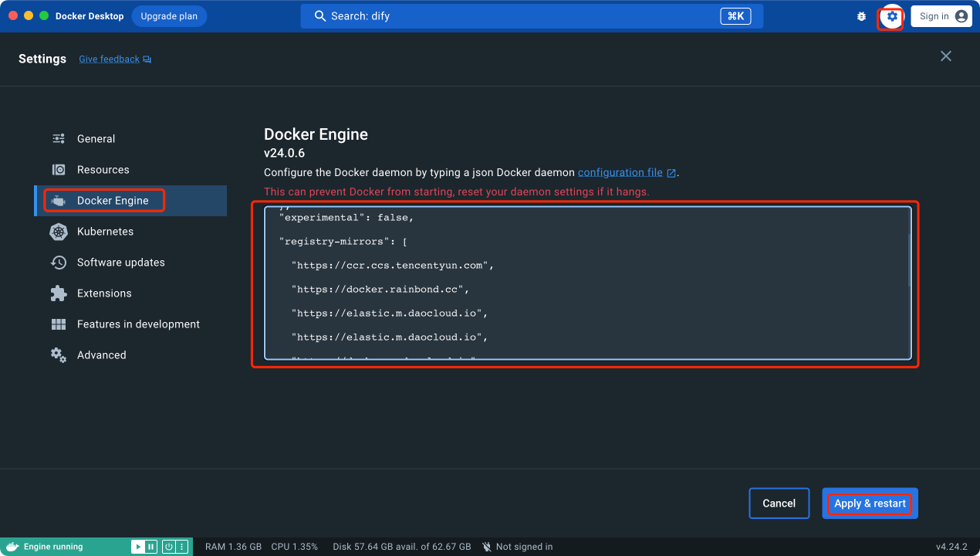The image size is (980, 556).
Task: Click the General sliders icon
Action: (x=59, y=139)
